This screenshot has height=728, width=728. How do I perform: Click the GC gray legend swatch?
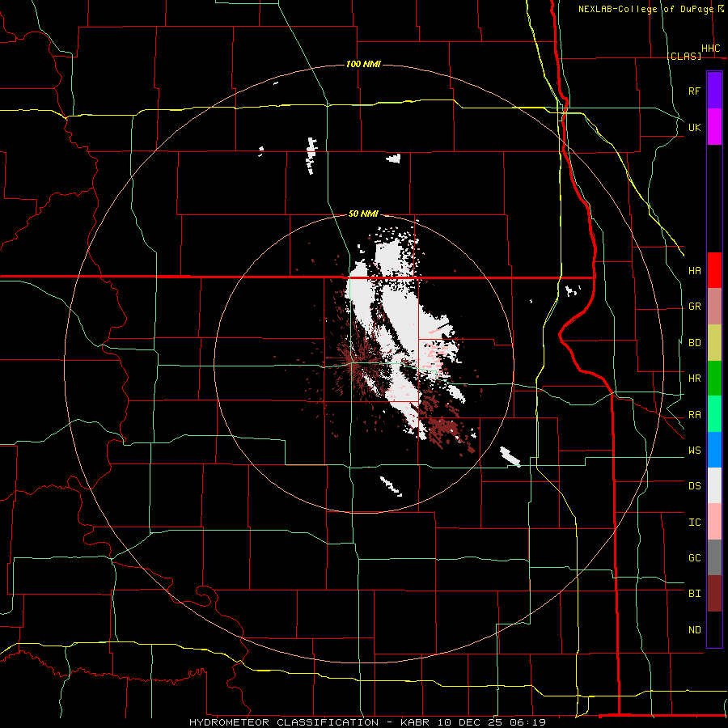pyautogui.click(x=714, y=557)
